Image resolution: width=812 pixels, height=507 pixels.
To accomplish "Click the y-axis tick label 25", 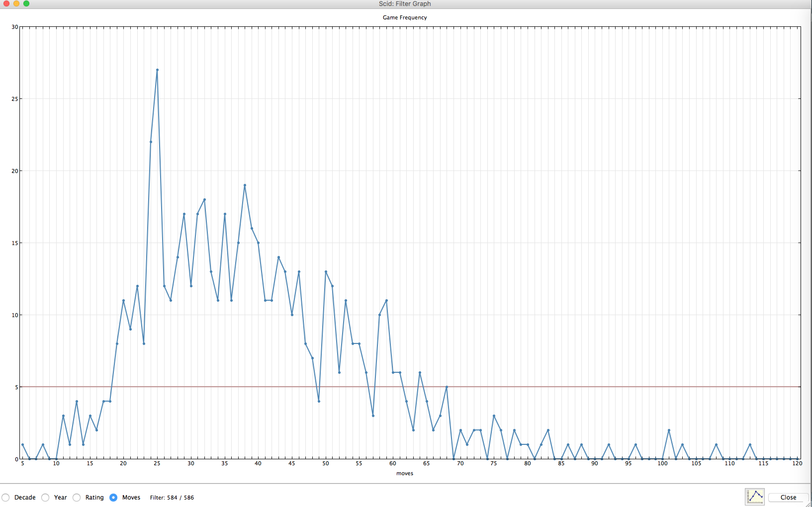I will [15, 99].
